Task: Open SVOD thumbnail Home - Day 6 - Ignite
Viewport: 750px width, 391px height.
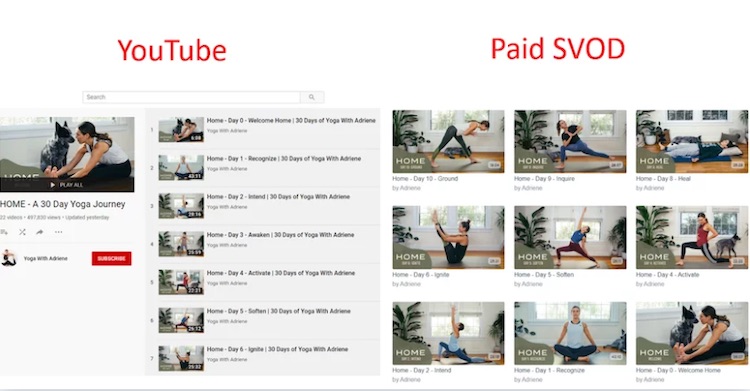Action: point(448,237)
